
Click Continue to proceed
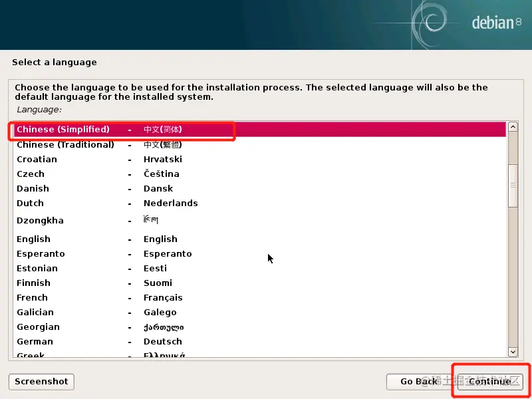490,382
